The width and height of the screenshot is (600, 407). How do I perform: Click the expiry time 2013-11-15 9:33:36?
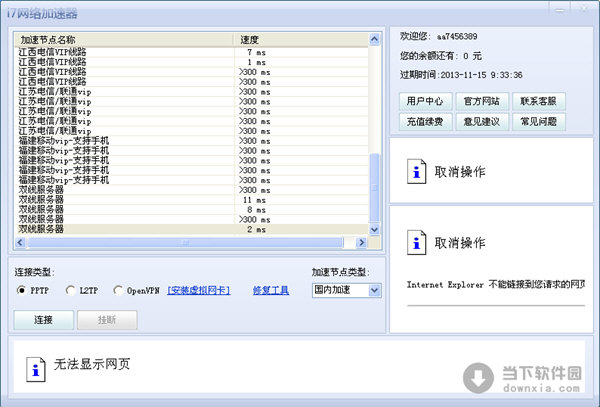[x=481, y=75]
